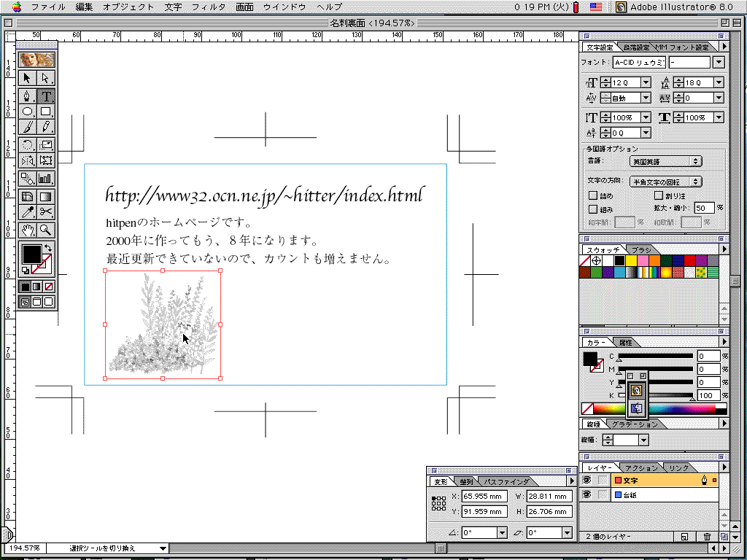Select the black arrow Selection tool
Screen dimensions: 747x560
(x=28, y=78)
